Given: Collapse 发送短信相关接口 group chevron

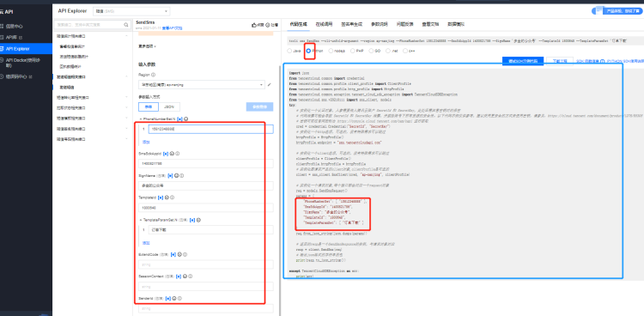Looking at the screenshot, I should tap(126, 76).
